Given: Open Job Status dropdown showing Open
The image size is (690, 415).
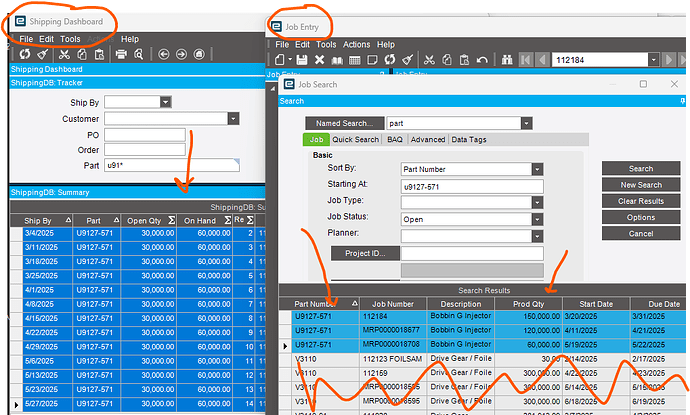Looking at the screenshot, I should (x=537, y=219).
